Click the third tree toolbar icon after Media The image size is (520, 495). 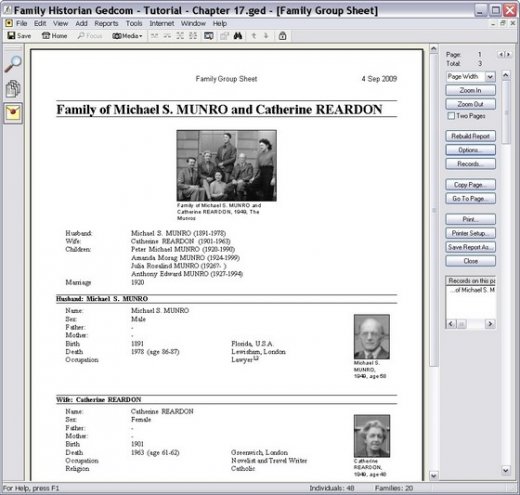180,36
